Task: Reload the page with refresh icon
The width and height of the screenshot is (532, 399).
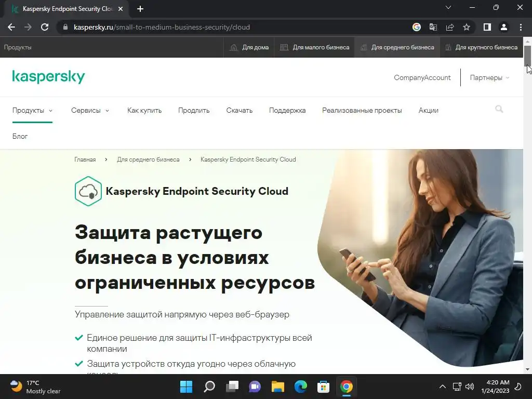Action: click(x=45, y=27)
